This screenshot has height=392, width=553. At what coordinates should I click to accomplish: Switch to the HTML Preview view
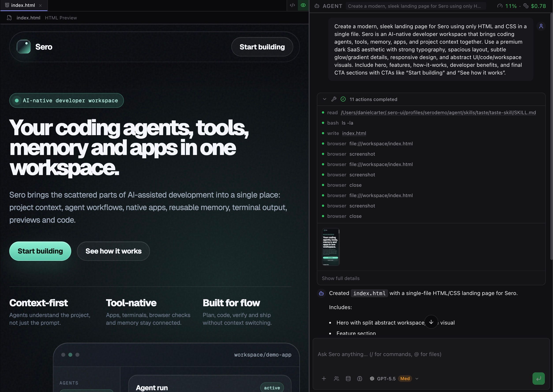(61, 18)
